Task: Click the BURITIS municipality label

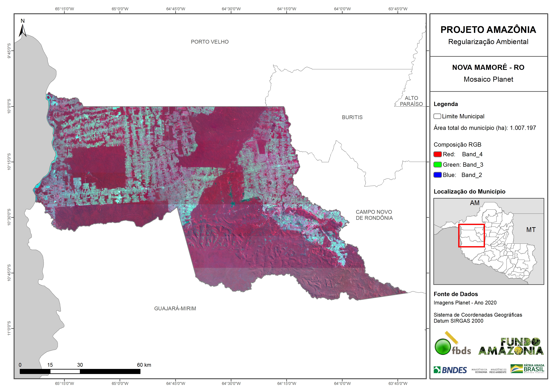Action: click(352, 117)
